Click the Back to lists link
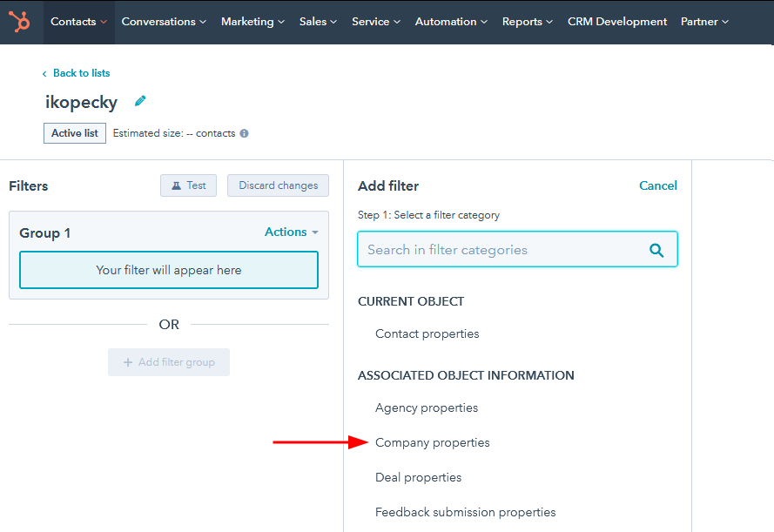 pyautogui.click(x=81, y=73)
